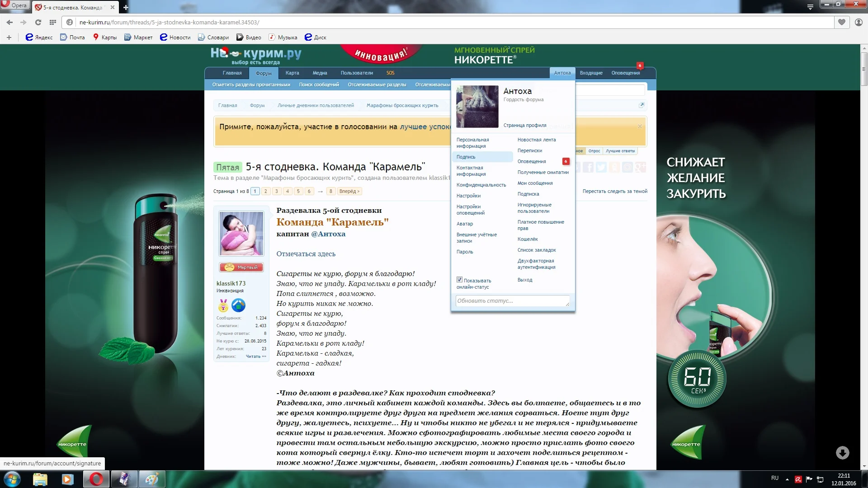Toggle 'Показывать онлайн-статус' checkbox

tap(460, 280)
